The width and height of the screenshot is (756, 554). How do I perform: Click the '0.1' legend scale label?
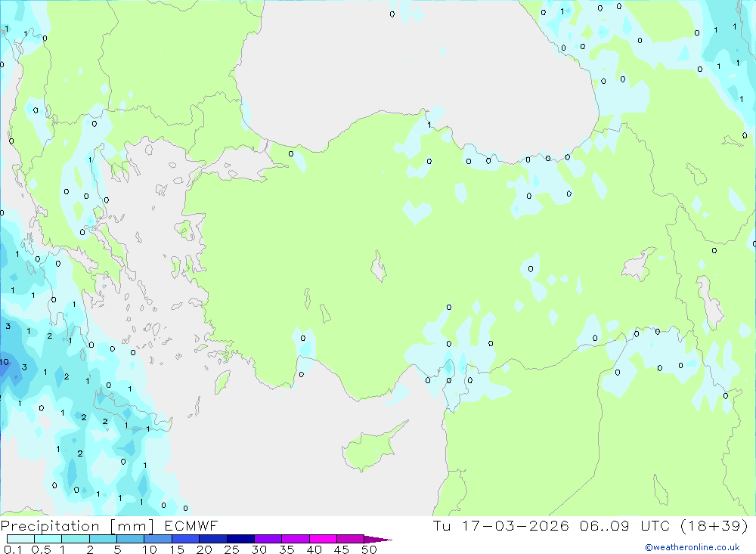click(x=13, y=549)
